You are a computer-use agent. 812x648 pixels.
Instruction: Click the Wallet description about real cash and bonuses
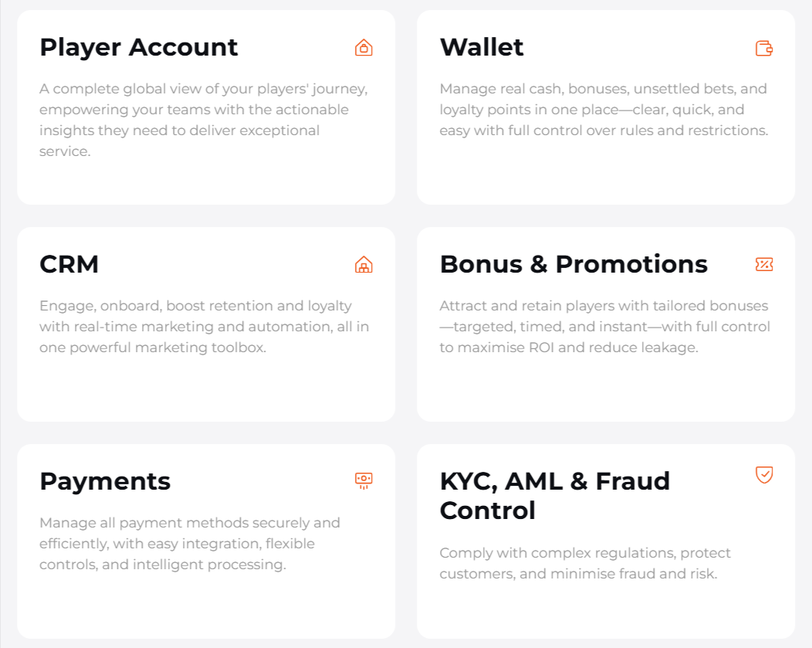click(604, 110)
